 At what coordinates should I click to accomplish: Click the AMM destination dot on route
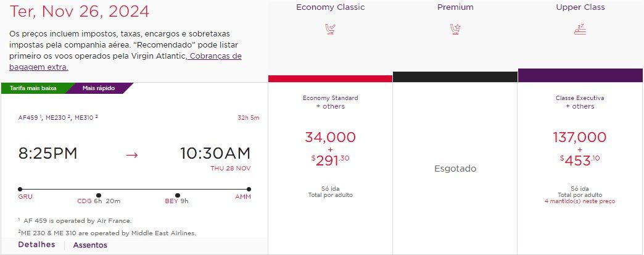pyautogui.click(x=249, y=189)
